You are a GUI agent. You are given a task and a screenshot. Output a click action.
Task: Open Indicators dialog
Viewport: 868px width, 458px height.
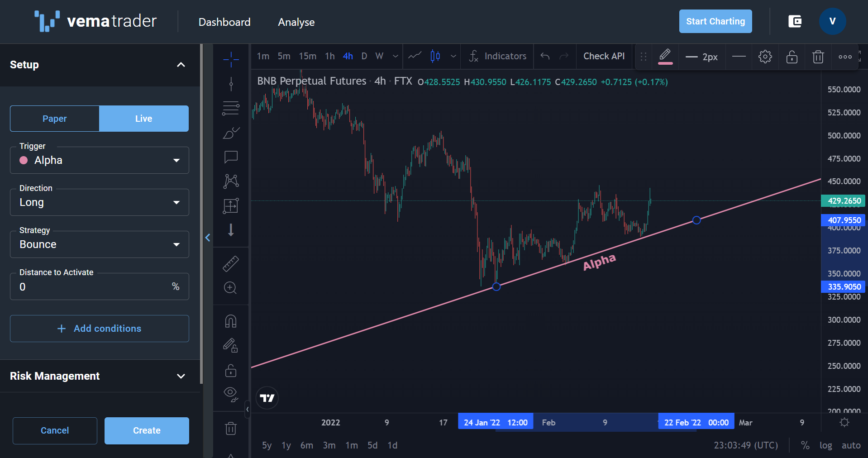pyautogui.click(x=497, y=56)
